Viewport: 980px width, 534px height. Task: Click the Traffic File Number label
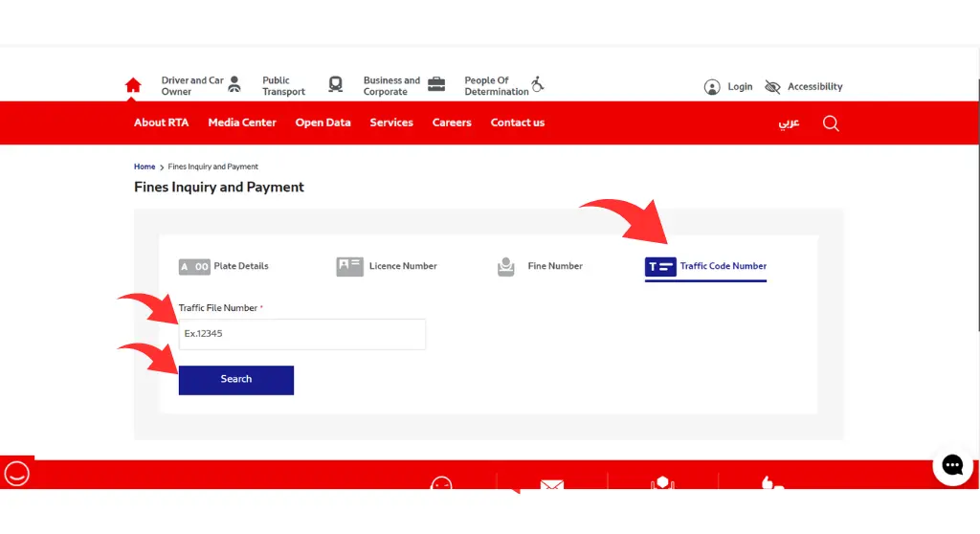click(x=218, y=308)
